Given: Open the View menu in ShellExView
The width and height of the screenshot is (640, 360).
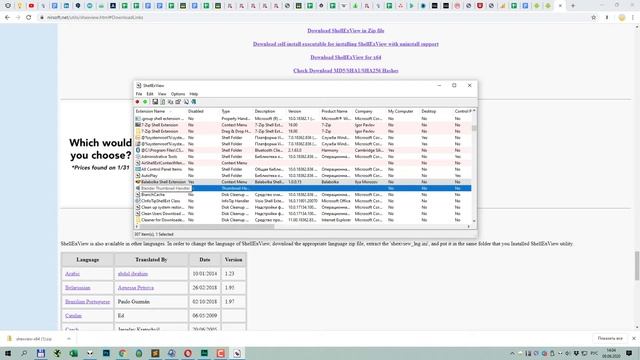Looking at the screenshot, I should click(162, 94).
